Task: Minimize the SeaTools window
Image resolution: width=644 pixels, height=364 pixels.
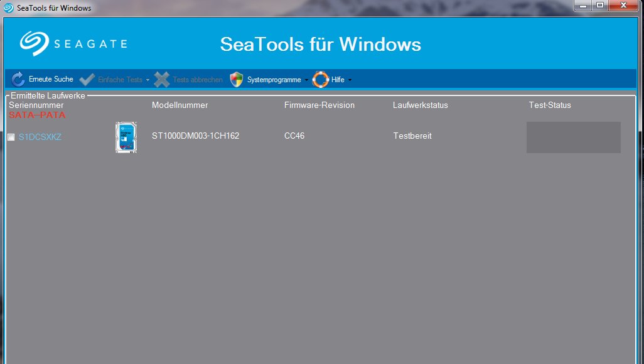Action: pyautogui.click(x=583, y=6)
